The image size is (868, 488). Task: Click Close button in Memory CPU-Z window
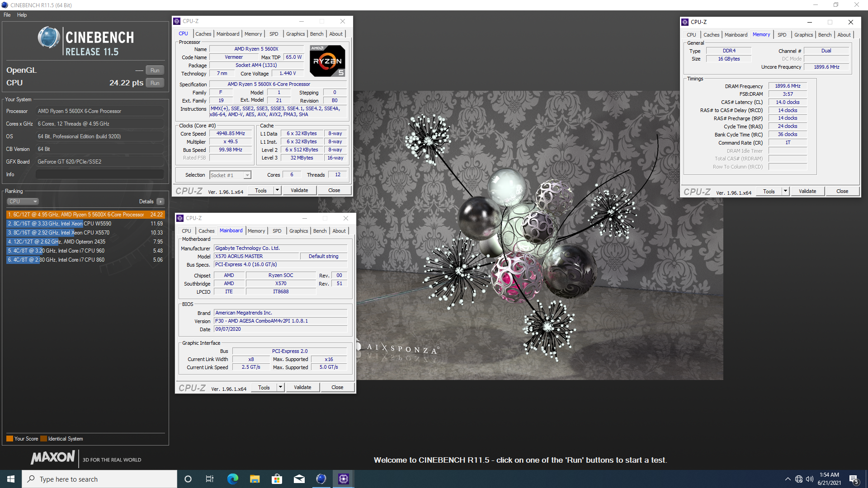(842, 192)
